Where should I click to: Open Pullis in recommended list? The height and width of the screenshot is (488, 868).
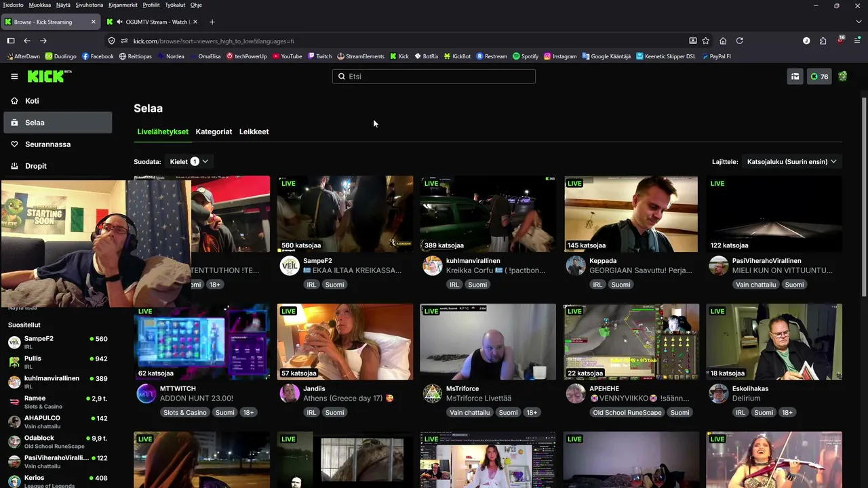(x=58, y=362)
